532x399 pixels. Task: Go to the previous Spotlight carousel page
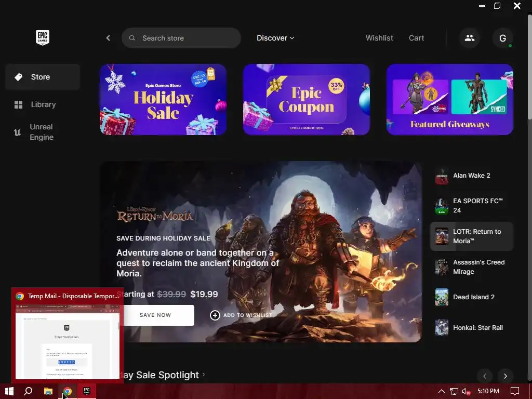coord(485,376)
